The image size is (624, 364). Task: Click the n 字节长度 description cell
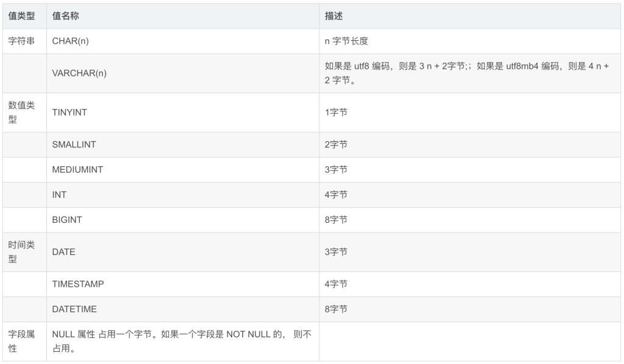[x=470, y=41]
